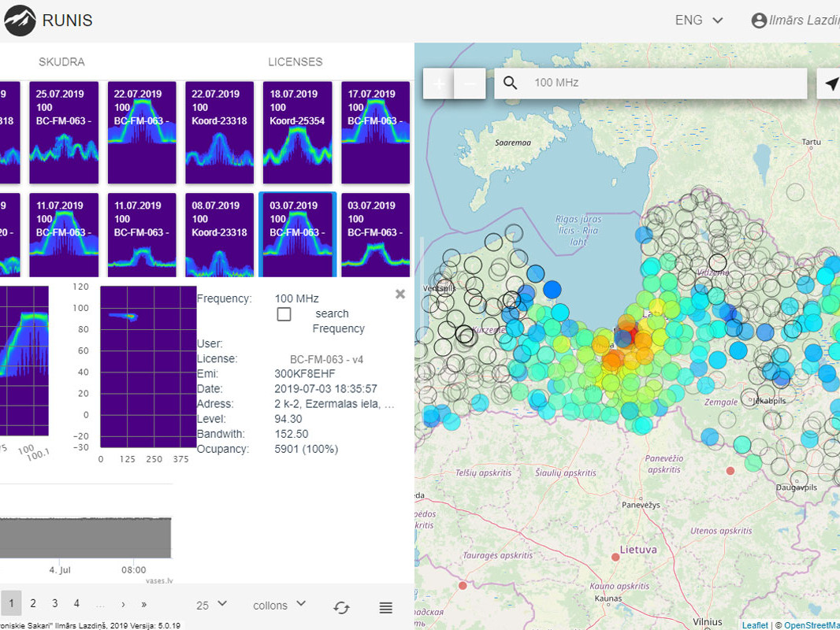Click the RUNIS mountain logo icon
The width and height of the screenshot is (840, 630).
tap(20, 21)
